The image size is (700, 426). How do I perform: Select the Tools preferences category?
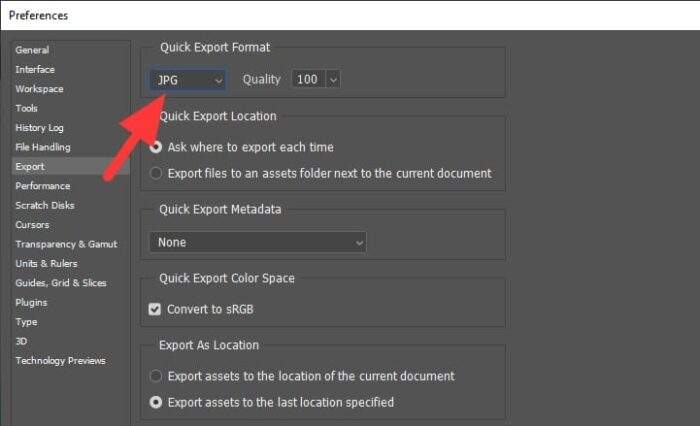click(x=26, y=108)
